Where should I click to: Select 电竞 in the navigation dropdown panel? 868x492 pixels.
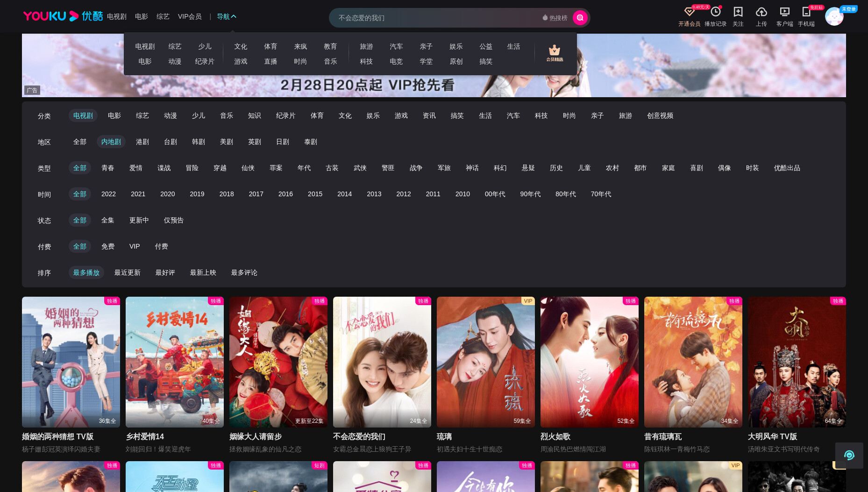point(396,61)
